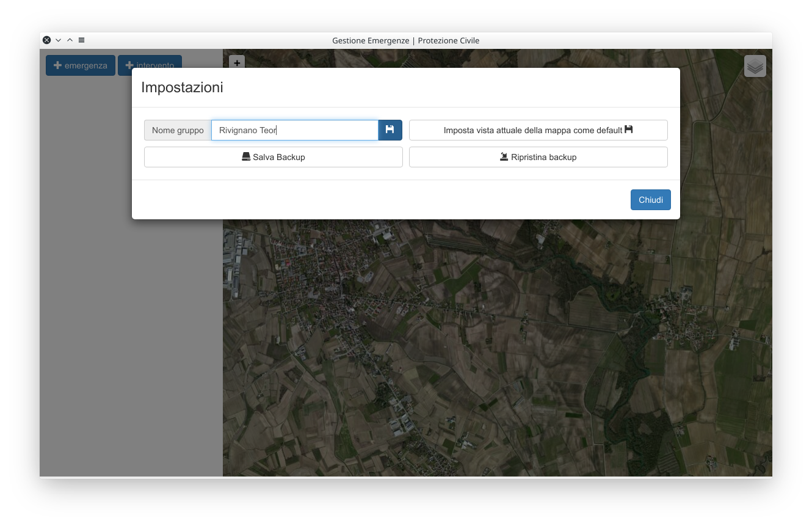
Task: Maximize the window using the up chevron
Action: click(70, 40)
